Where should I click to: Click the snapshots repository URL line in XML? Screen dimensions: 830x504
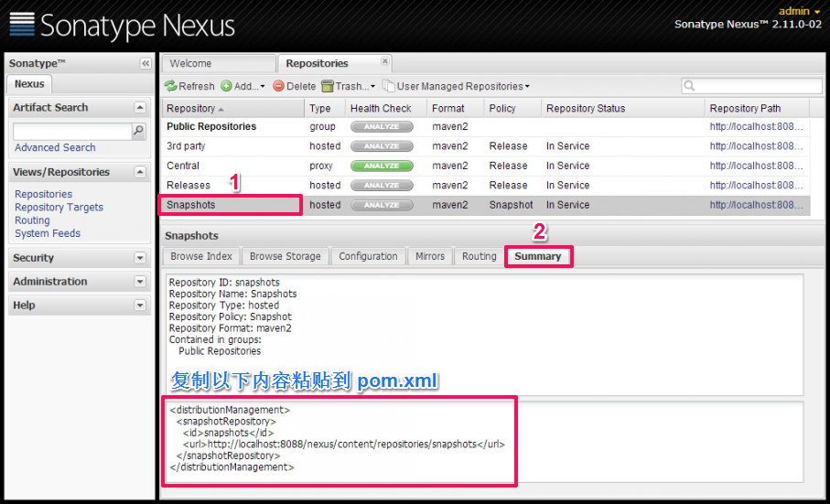[343, 445]
